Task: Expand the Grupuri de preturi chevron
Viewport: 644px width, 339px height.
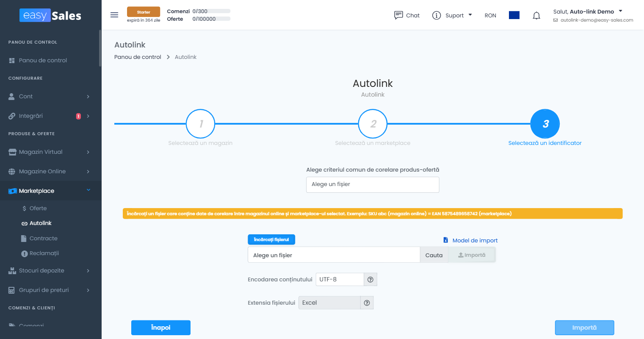Action: point(88,290)
